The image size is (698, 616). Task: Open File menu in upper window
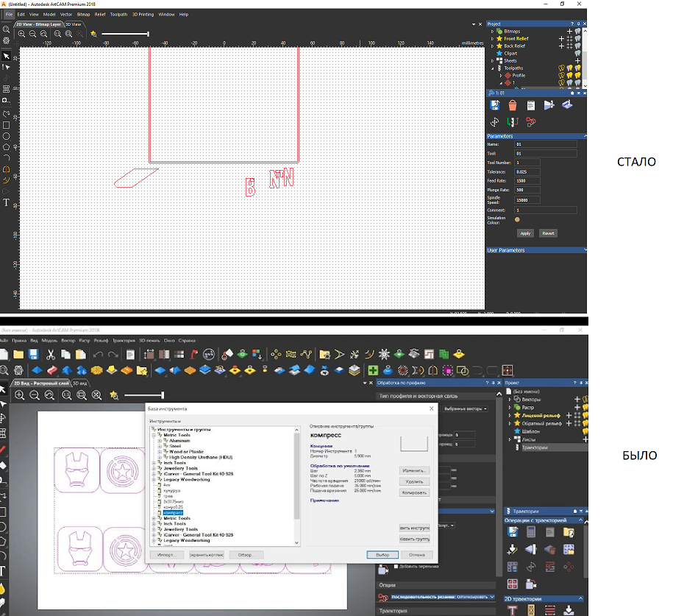[9, 14]
